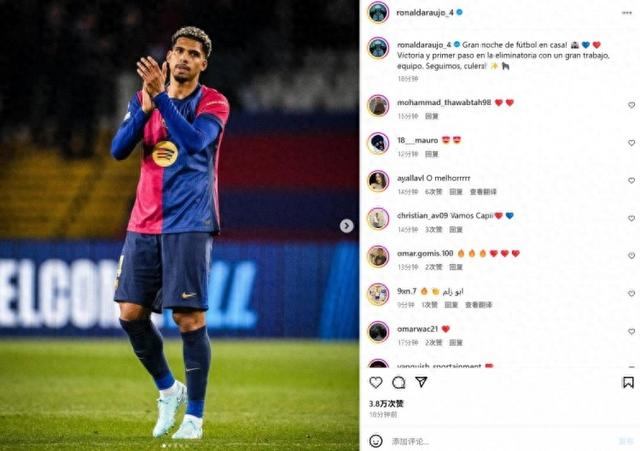Open ronaldaraujo_4 profile from header
The height and width of the screenshot is (451, 640).
click(x=424, y=13)
